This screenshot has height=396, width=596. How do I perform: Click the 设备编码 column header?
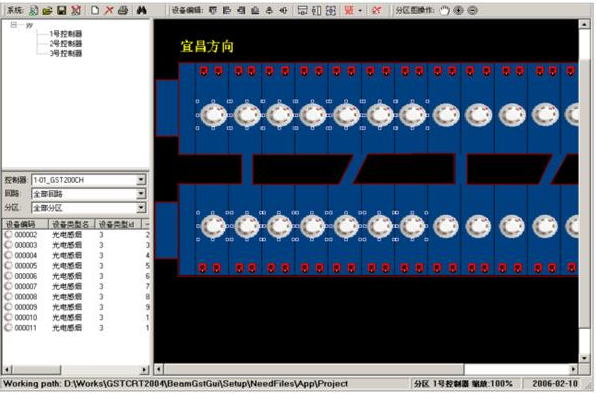coord(25,224)
